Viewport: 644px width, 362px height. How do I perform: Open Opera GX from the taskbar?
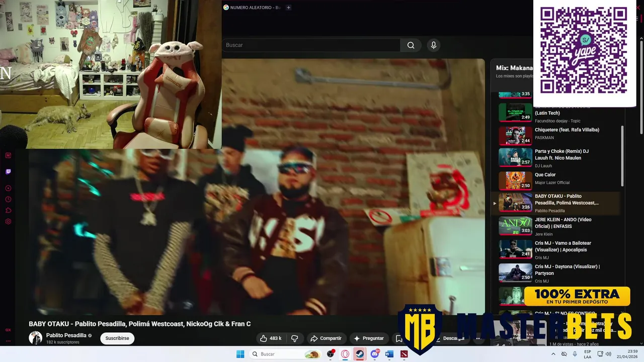[x=345, y=354]
